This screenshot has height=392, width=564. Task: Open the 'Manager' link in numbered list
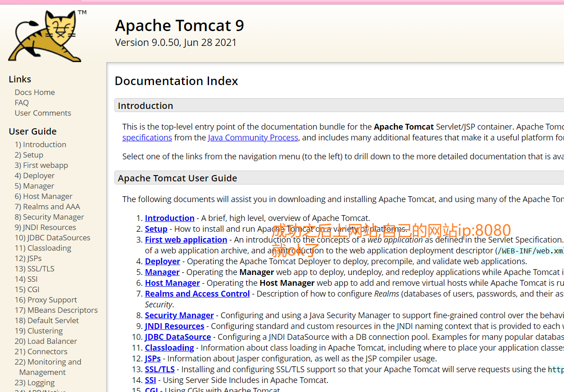pos(162,272)
